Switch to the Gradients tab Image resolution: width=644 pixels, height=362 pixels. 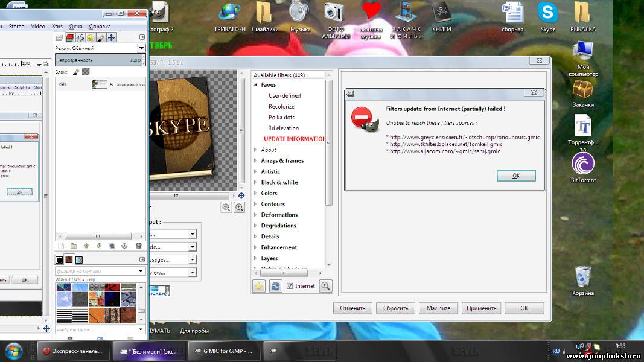(x=79, y=260)
